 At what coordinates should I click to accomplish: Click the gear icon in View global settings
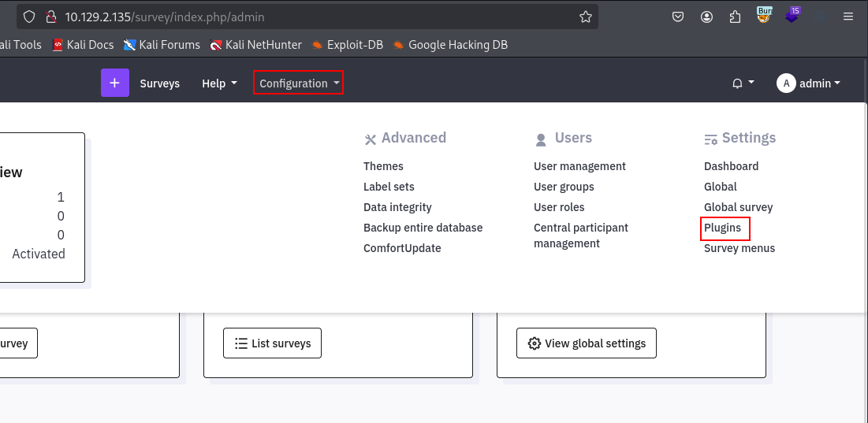coord(535,343)
